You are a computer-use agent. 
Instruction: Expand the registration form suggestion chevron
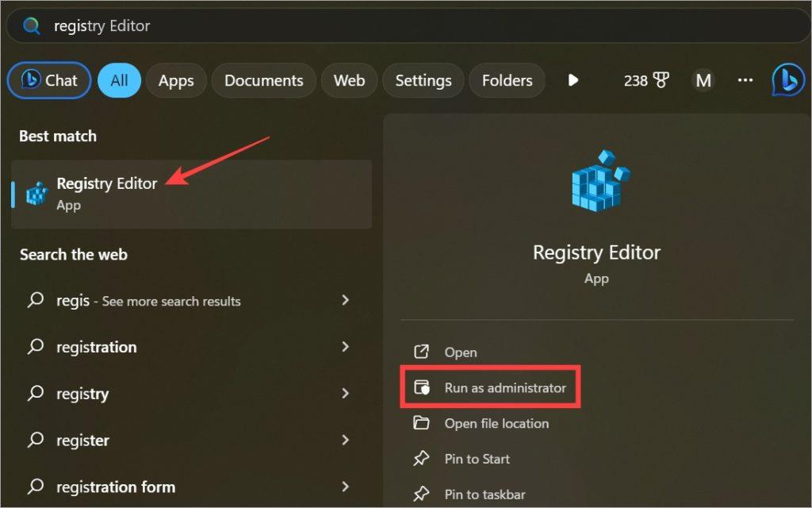[x=345, y=487]
